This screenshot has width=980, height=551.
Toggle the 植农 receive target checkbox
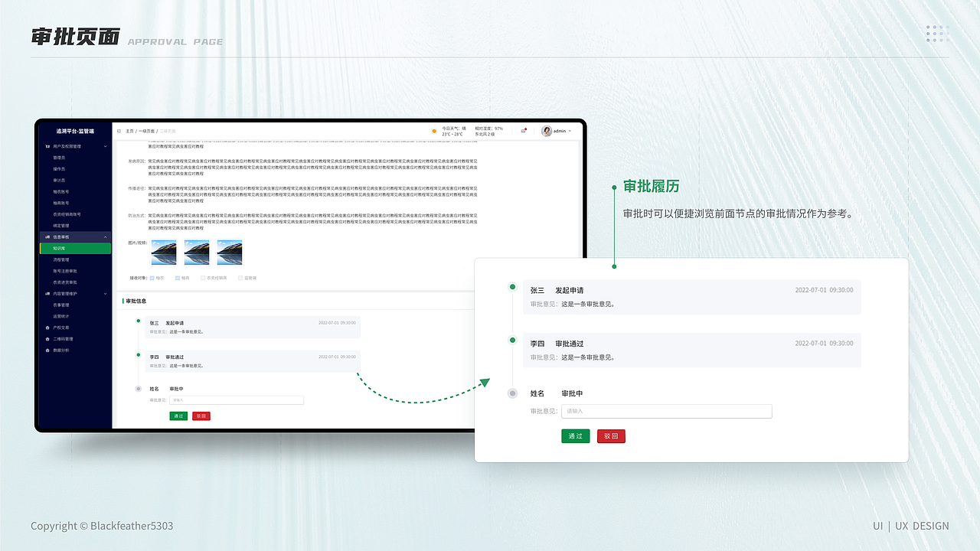click(152, 277)
